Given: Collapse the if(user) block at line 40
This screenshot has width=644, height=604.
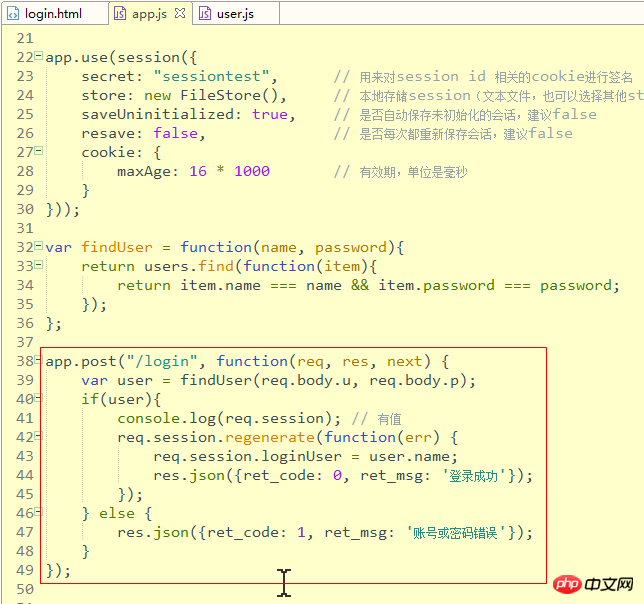Looking at the screenshot, I should pos(39,397).
